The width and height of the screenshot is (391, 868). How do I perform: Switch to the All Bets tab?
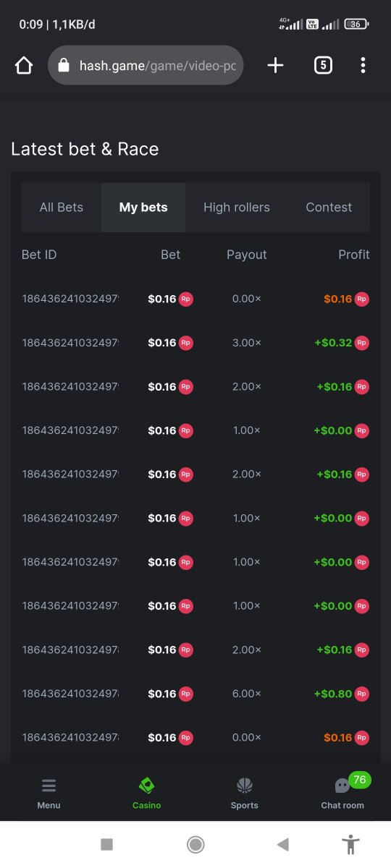click(62, 208)
